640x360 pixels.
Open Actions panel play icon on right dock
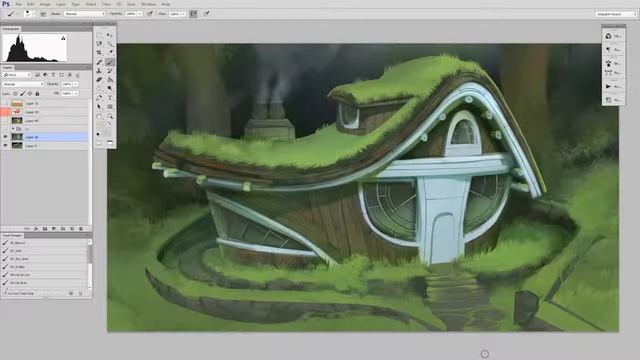click(x=609, y=87)
